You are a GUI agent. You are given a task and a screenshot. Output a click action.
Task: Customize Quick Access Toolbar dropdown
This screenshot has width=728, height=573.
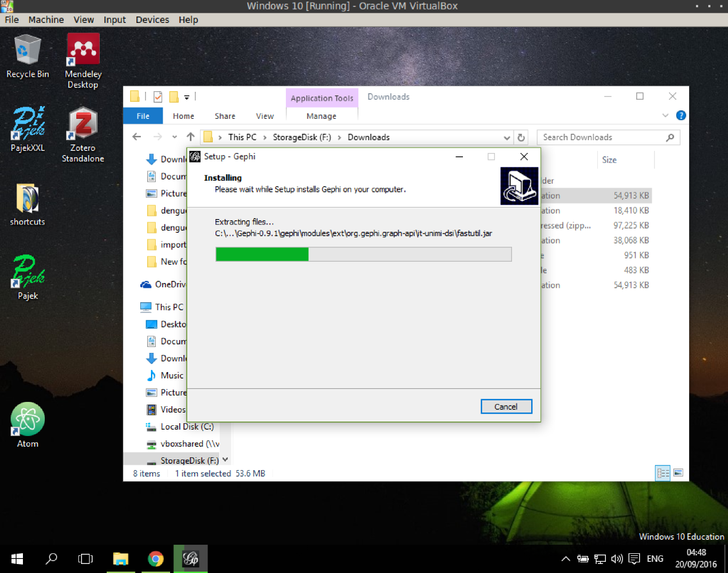click(x=187, y=97)
